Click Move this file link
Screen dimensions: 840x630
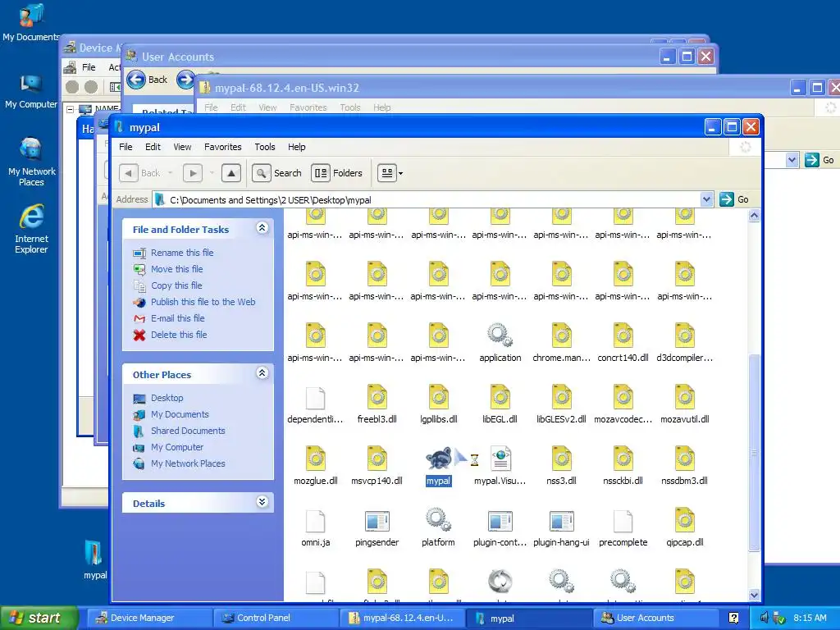pyautogui.click(x=177, y=269)
